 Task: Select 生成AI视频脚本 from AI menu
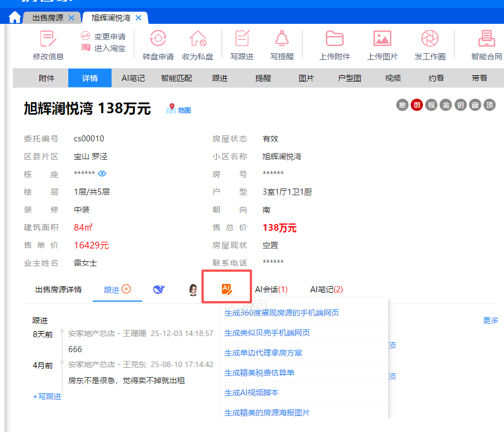(x=251, y=393)
